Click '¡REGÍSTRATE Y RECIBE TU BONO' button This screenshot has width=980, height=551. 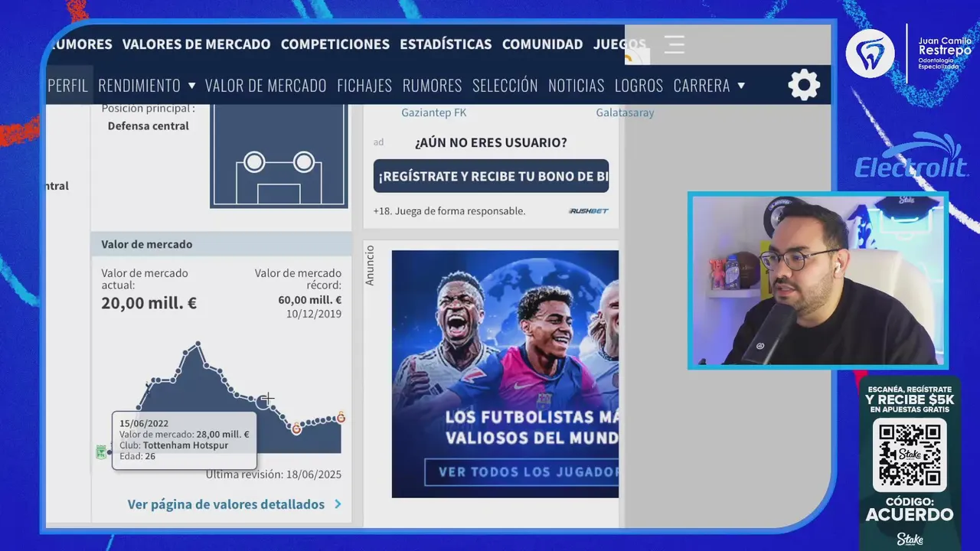click(491, 176)
